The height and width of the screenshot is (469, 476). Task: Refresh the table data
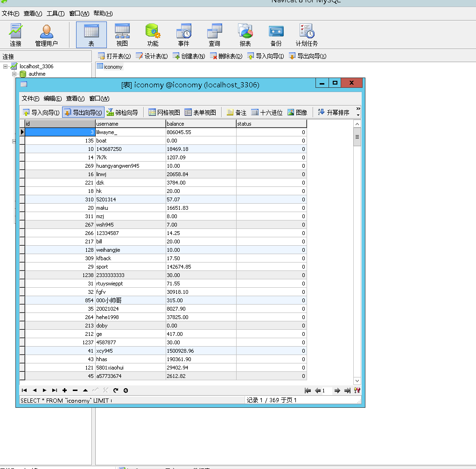116,390
